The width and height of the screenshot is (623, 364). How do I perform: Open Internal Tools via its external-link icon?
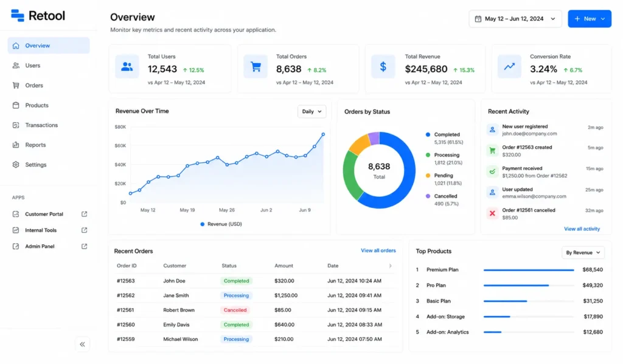(x=84, y=230)
